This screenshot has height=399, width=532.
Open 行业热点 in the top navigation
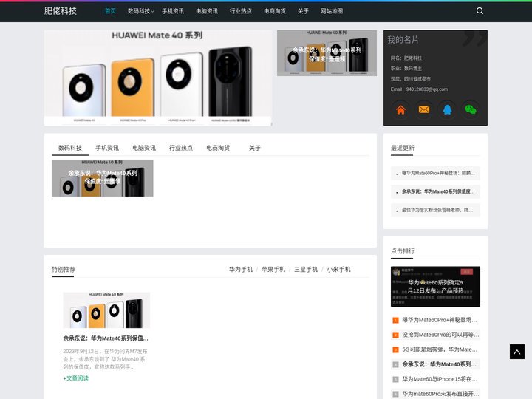(x=241, y=11)
